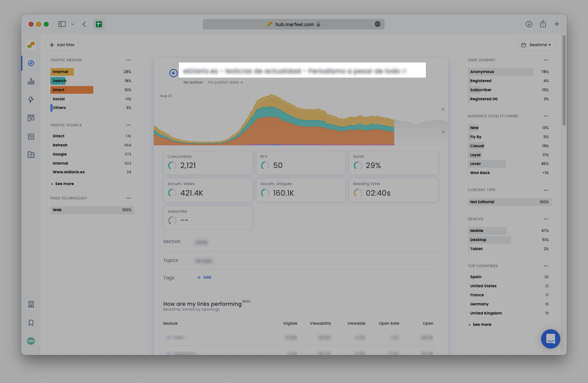
Task: Open Traffic Medium three-dot options menu
Action: click(x=128, y=60)
